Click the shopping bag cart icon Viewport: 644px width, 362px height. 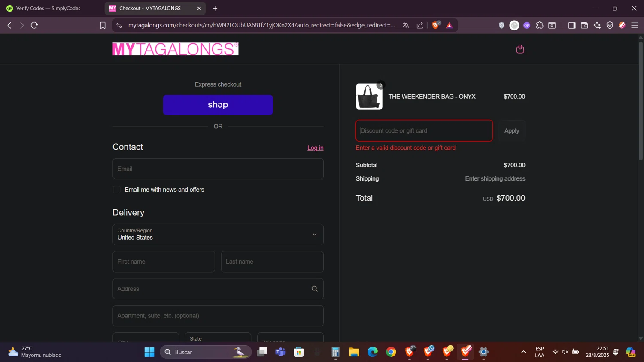click(x=520, y=49)
